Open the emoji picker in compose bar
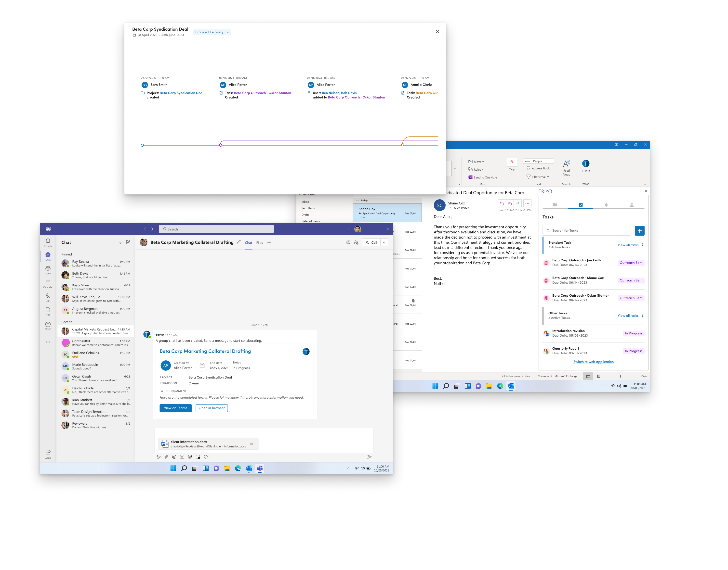This screenshot has width=728, height=570. (x=174, y=456)
